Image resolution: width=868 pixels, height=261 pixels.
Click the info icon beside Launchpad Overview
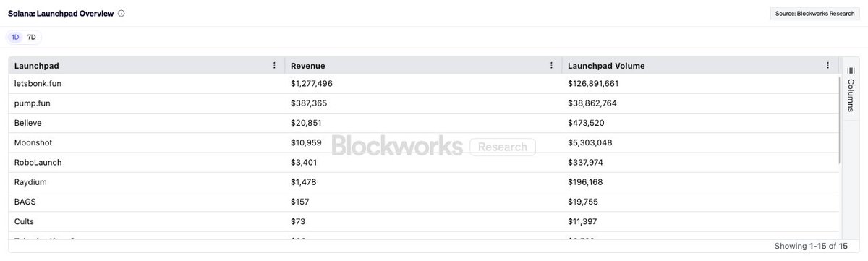click(x=121, y=13)
